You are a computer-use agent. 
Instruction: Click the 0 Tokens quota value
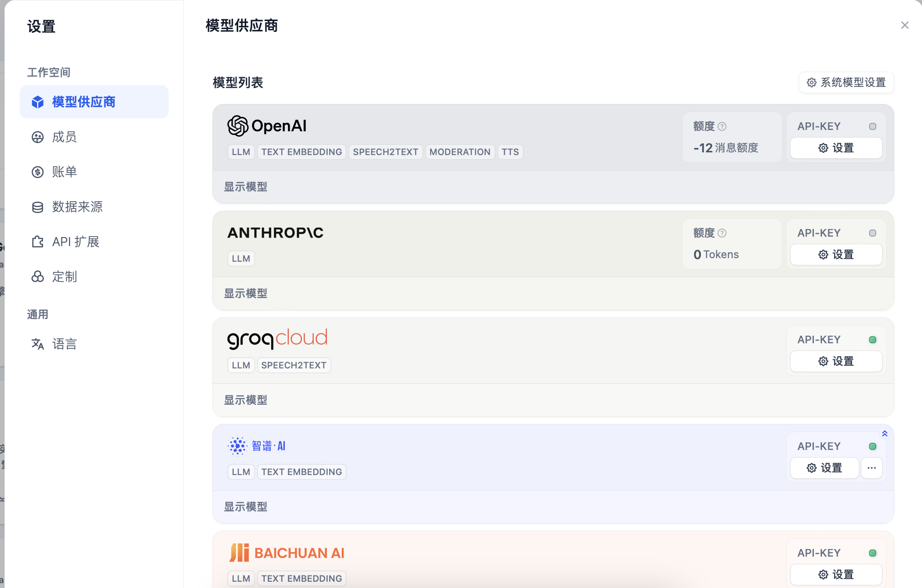point(716,255)
